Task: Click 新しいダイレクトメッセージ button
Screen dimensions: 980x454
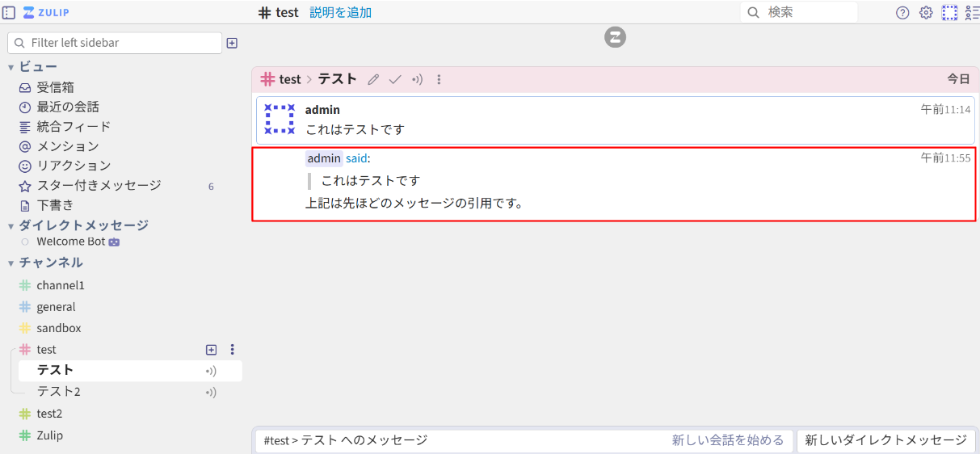Action: point(885,440)
